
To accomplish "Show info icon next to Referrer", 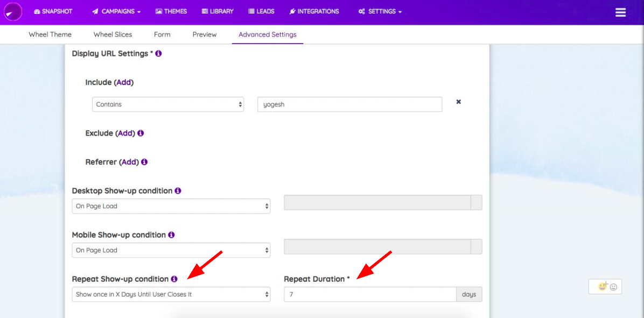I will pyautogui.click(x=144, y=162).
